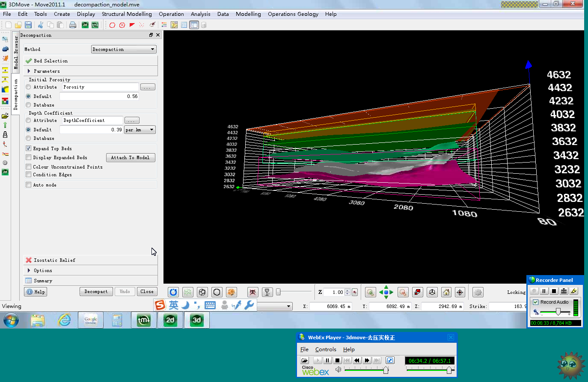Click the red flag toolbar icon

coord(132,25)
